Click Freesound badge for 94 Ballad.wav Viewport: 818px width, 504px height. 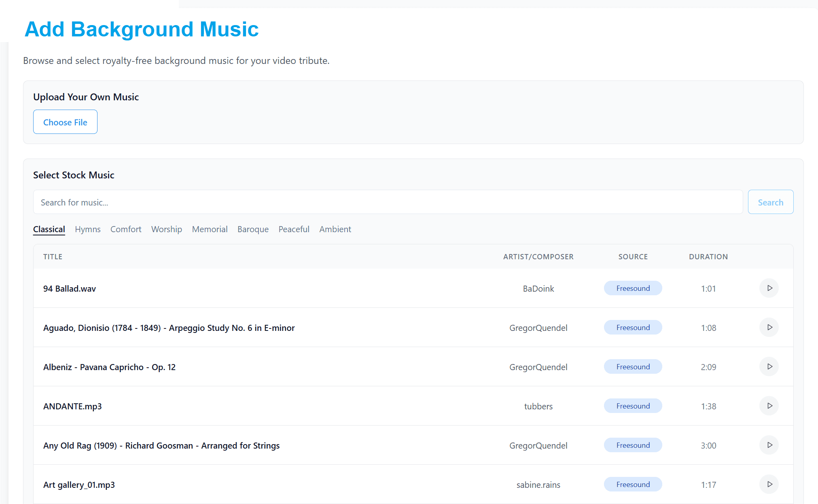point(633,288)
